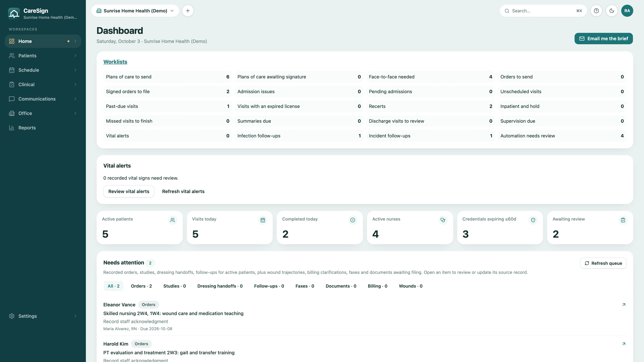
Task: Click the Schedule calendar icon in sidebar
Action: (12, 70)
